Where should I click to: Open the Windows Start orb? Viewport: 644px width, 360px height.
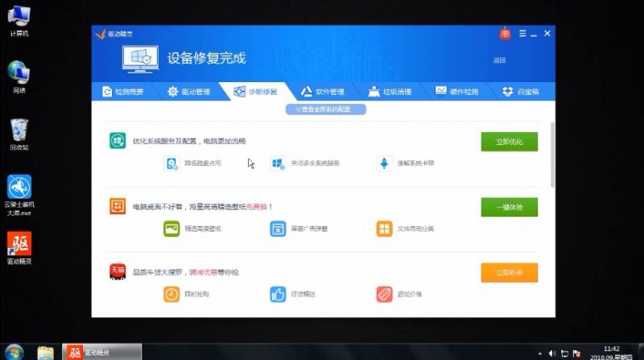tap(14, 352)
